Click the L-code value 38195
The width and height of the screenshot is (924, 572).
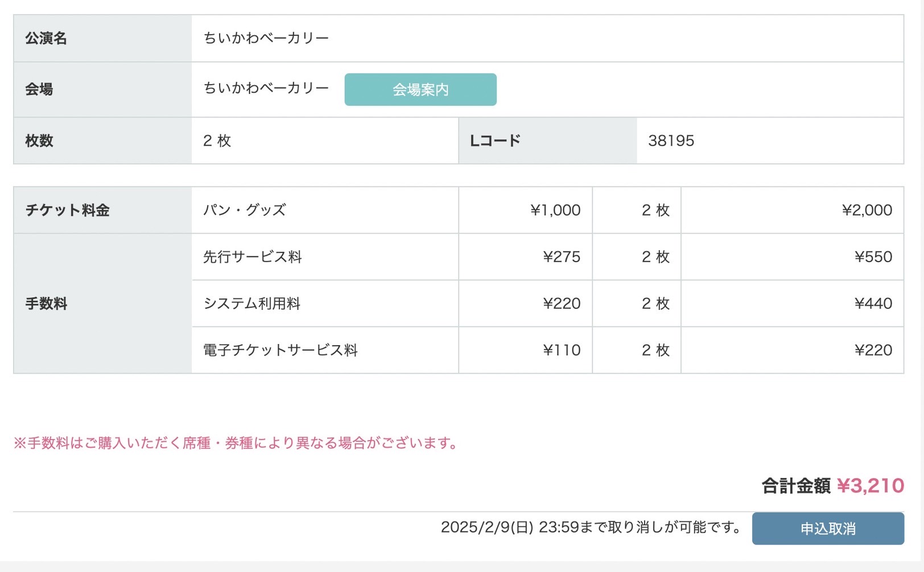pyautogui.click(x=671, y=140)
